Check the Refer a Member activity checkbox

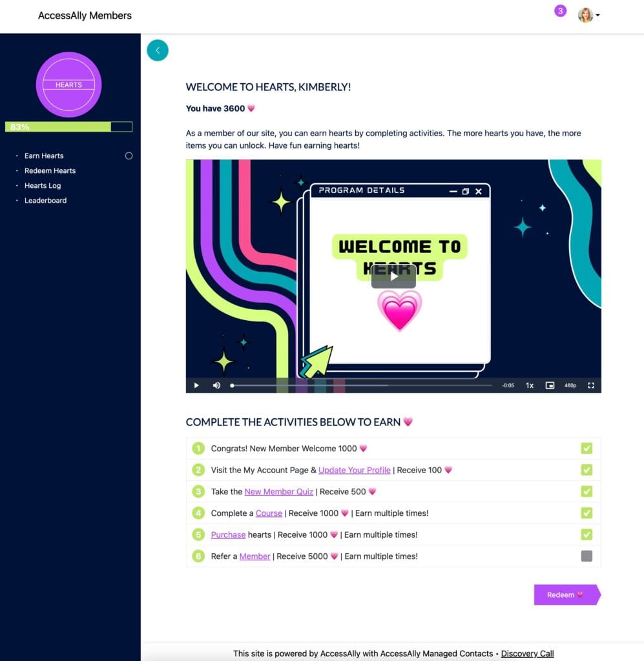tap(587, 556)
